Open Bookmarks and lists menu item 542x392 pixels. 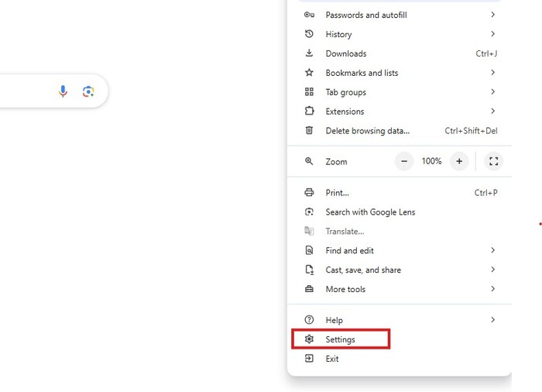pos(400,72)
